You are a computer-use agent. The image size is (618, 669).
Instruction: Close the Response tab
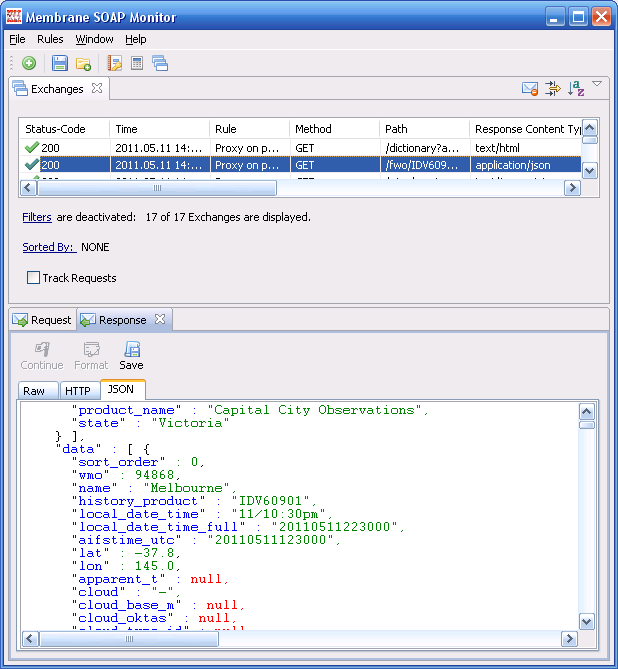[x=160, y=319]
